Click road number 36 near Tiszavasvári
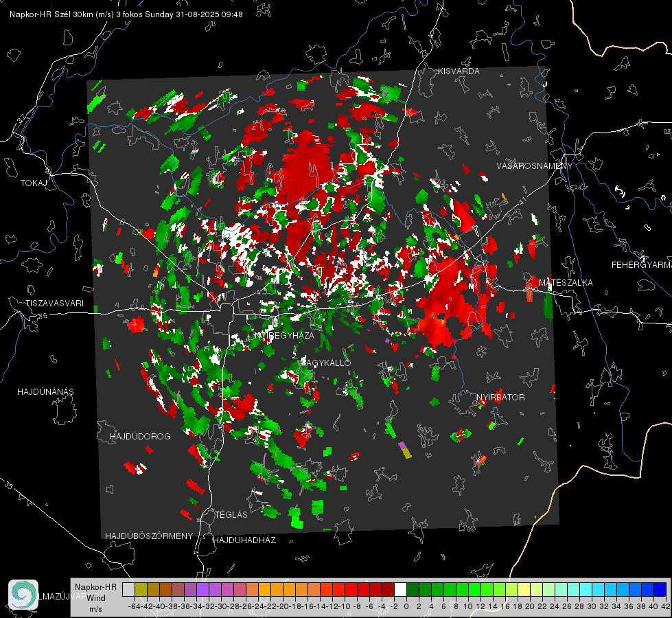The width and height of the screenshot is (672, 618). pos(43,316)
